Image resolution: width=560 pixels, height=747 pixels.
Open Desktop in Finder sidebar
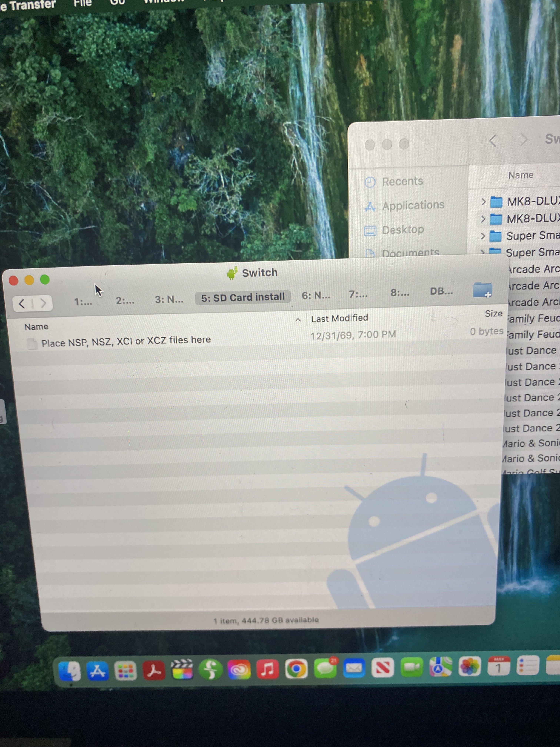403,230
